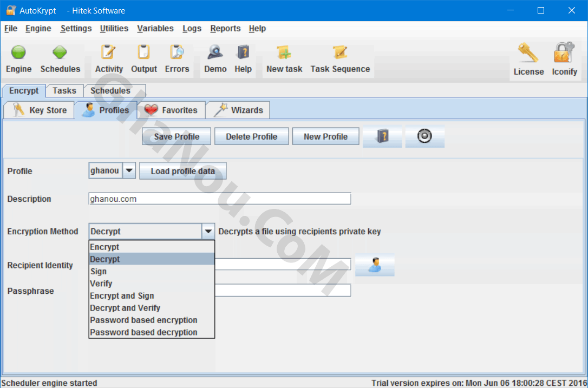Screen dimensions: 588x388
Task: Open Task Sequence from toolbar
Action: pos(340,59)
